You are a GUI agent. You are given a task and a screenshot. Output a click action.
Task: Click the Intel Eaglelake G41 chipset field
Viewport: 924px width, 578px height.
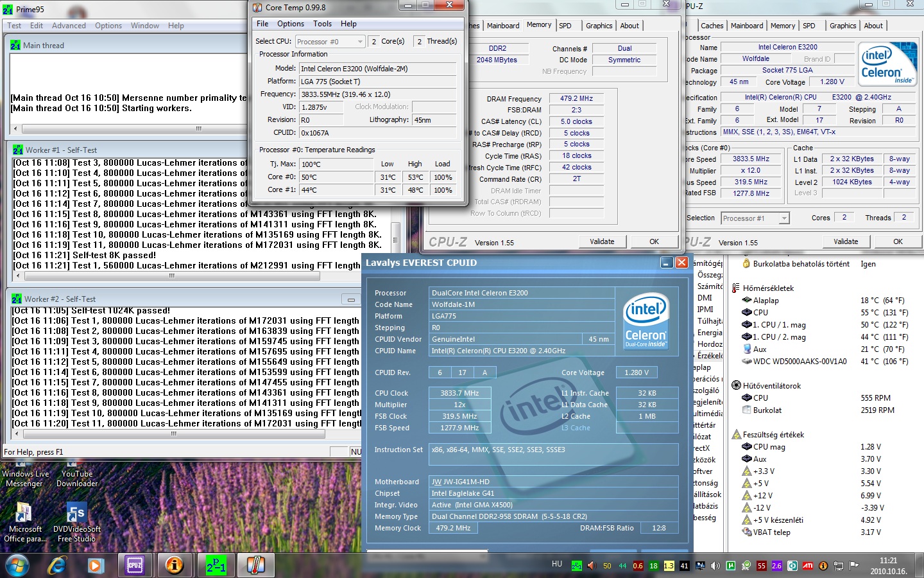point(553,493)
